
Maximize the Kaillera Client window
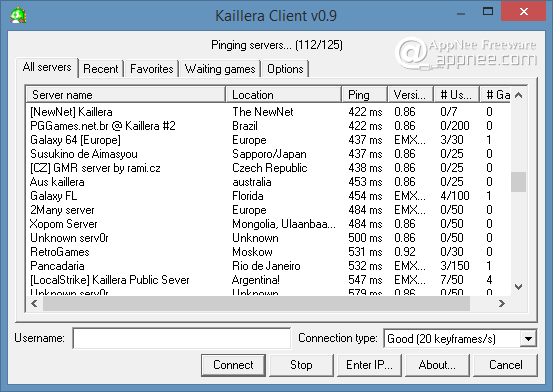(x=488, y=12)
